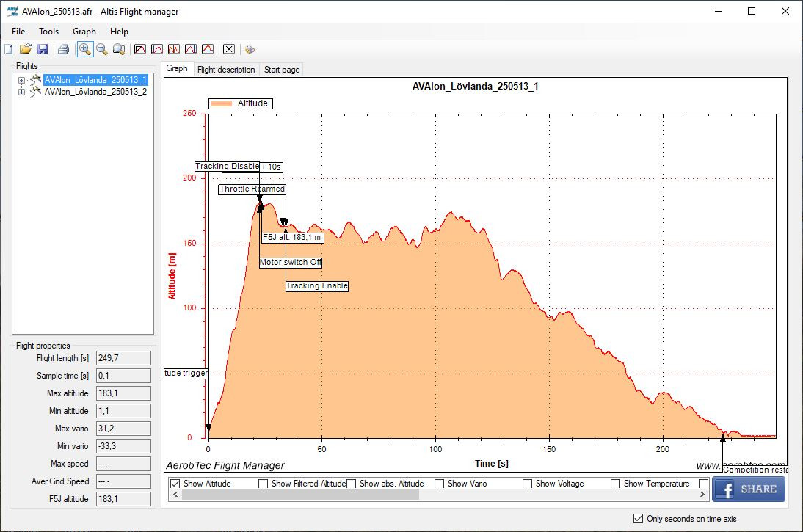Select AVAlon_Lövlanda_250513_2 flight in tree

coord(95,92)
